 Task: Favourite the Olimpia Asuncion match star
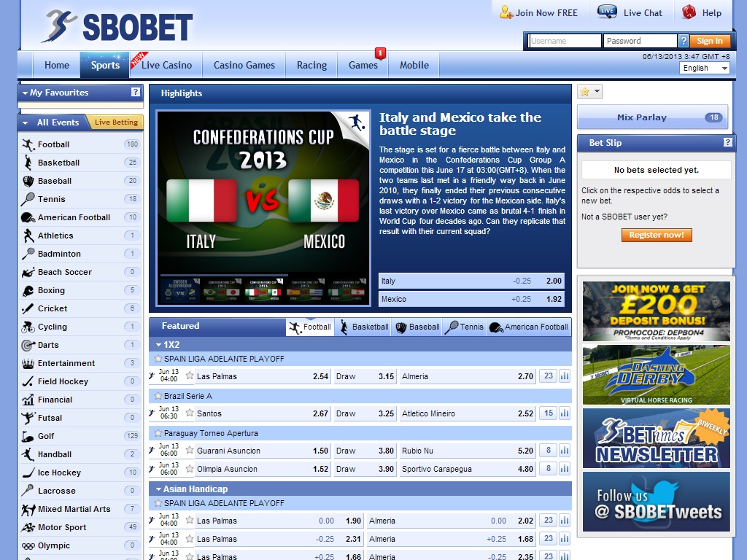point(190,469)
